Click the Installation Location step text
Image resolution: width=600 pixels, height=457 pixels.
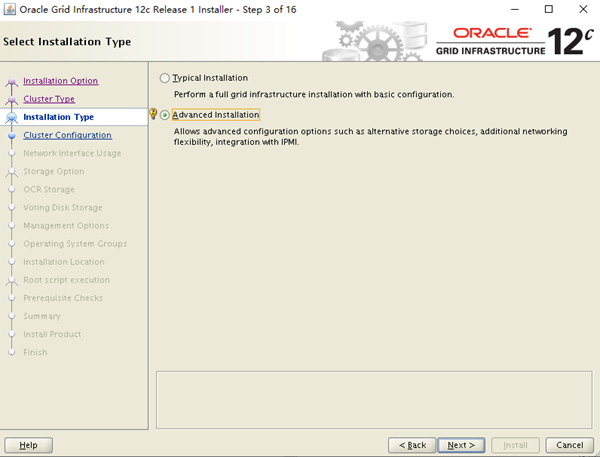pos(64,262)
